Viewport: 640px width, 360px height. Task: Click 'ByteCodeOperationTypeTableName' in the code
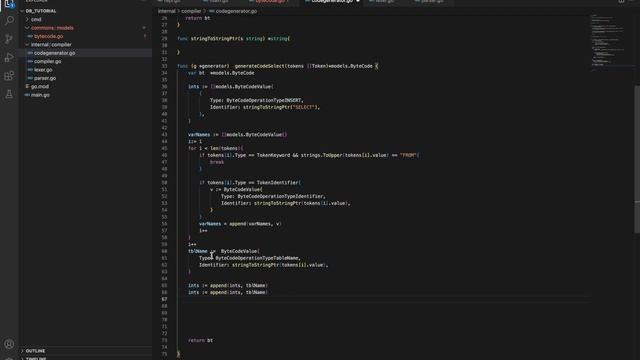(257, 258)
